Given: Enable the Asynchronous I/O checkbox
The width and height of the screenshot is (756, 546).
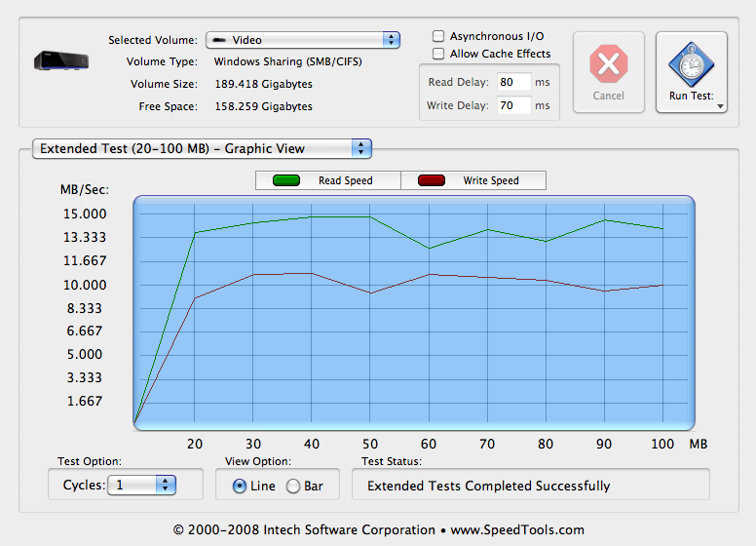Looking at the screenshot, I should coord(439,36).
